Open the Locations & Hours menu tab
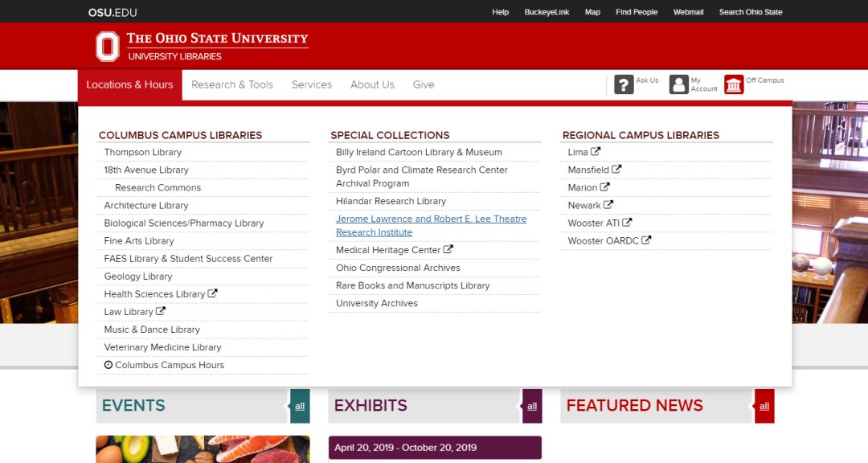This screenshot has height=463, width=868. pos(129,84)
